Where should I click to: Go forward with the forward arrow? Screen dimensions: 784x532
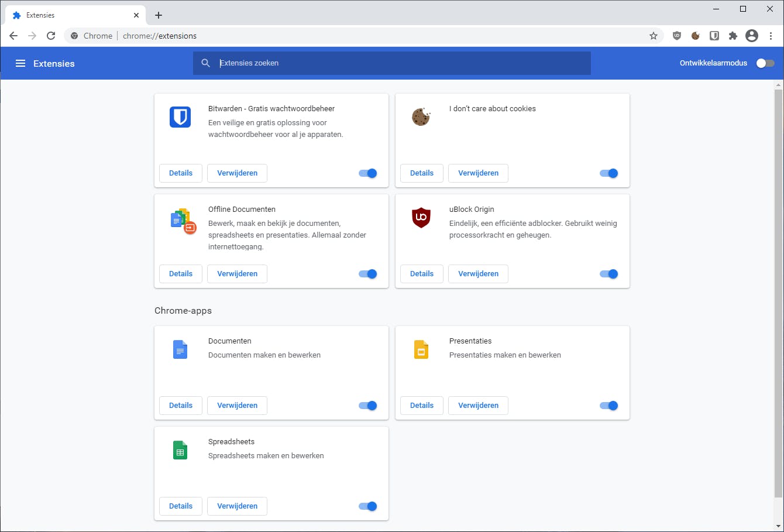point(32,36)
